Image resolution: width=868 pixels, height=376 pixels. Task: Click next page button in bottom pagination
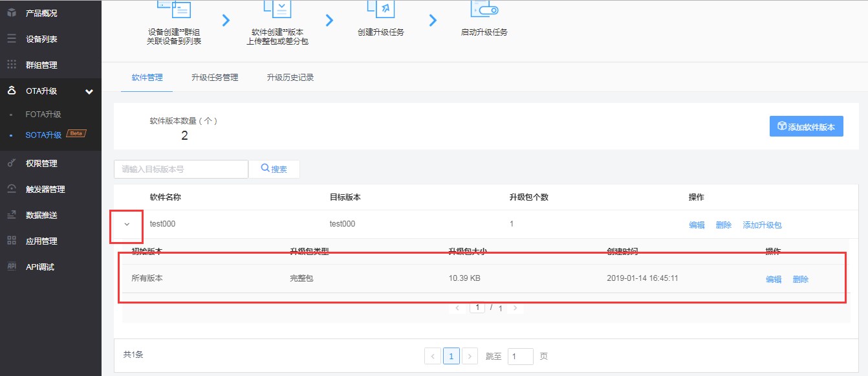(470, 356)
